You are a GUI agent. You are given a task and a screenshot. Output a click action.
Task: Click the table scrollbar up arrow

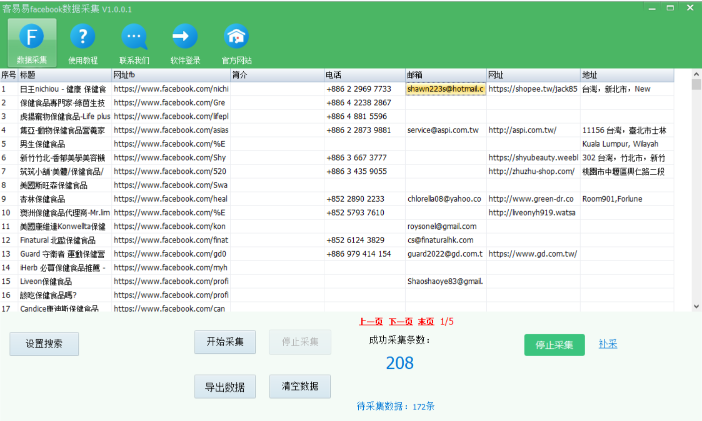696,74
